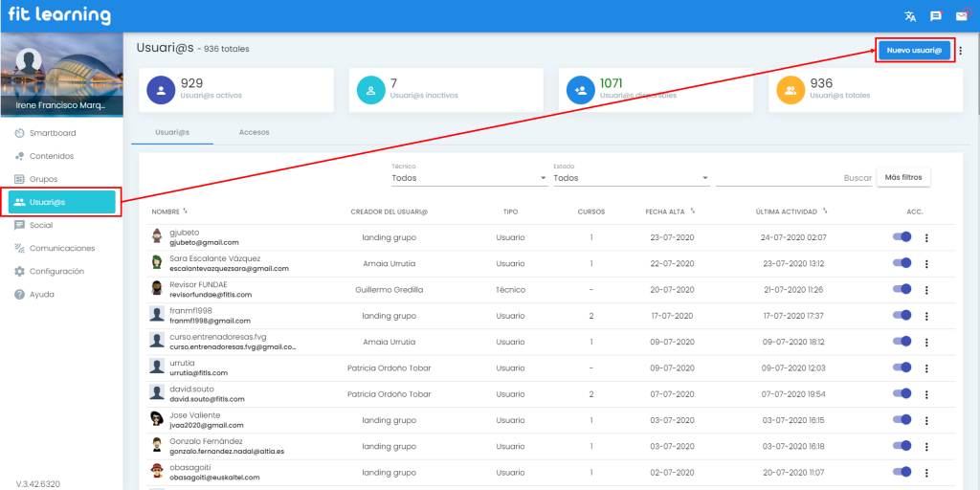
Task: Click Jose Valiente's avatar thumbnail
Action: pos(157,419)
